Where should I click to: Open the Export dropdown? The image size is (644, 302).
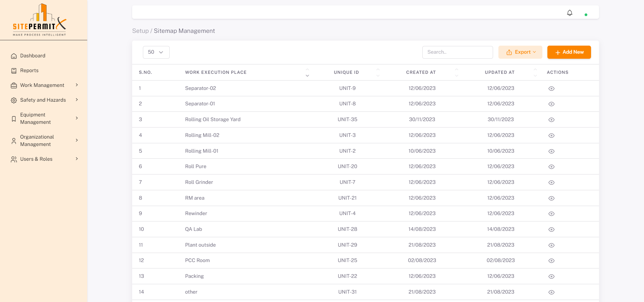click(520, 52)
